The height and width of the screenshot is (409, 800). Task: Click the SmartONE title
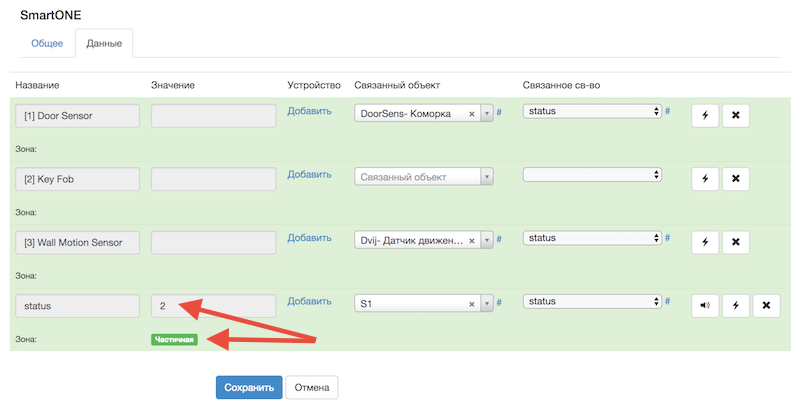click(51, 15)
